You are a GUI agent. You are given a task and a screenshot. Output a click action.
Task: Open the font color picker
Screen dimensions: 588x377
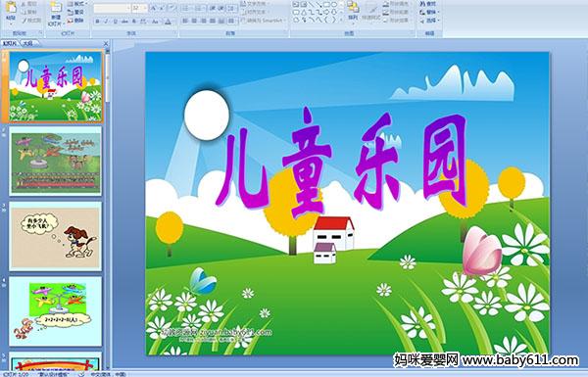[169, 22]
